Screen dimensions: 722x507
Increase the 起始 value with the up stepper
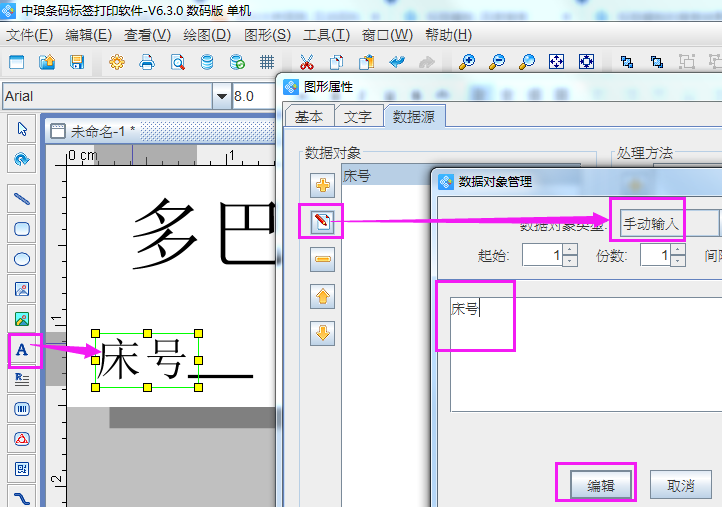point(570,250)
